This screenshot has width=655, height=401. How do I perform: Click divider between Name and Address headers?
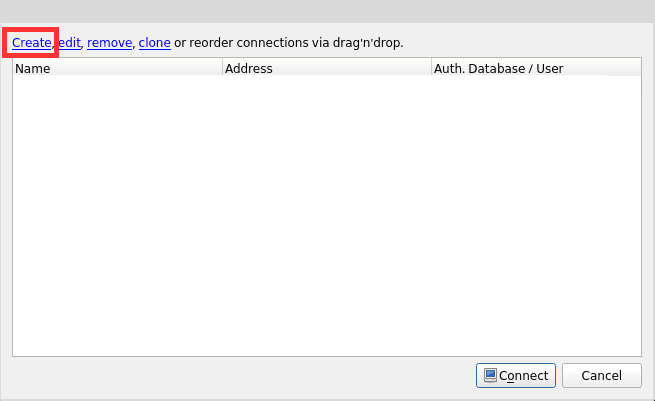222,69
